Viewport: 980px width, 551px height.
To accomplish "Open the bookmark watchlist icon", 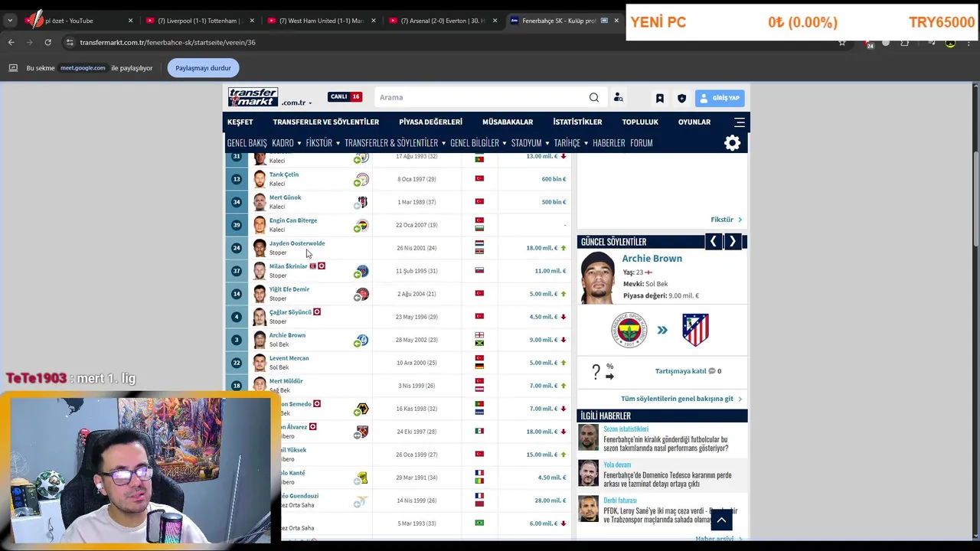I will (x=659, y=98).
